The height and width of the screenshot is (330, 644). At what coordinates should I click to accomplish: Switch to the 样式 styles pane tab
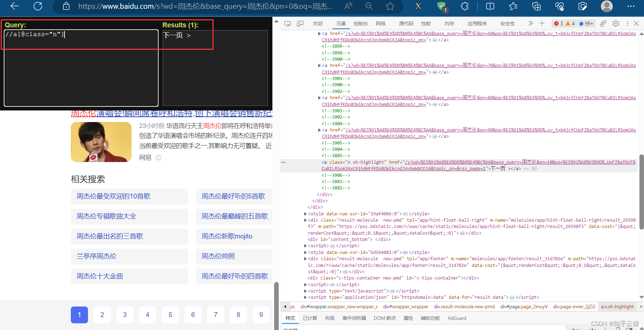click(290, 318)
